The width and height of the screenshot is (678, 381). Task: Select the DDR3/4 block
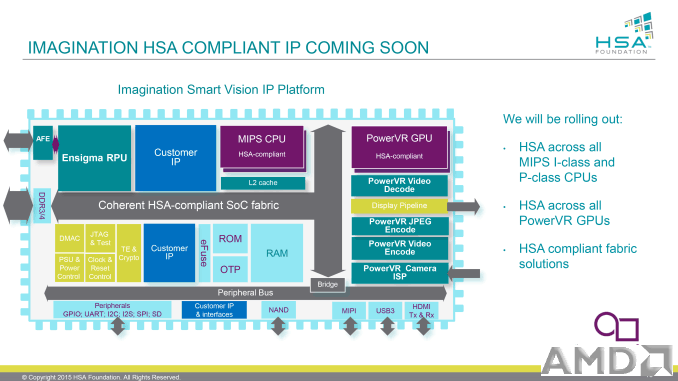click(42, 205)
